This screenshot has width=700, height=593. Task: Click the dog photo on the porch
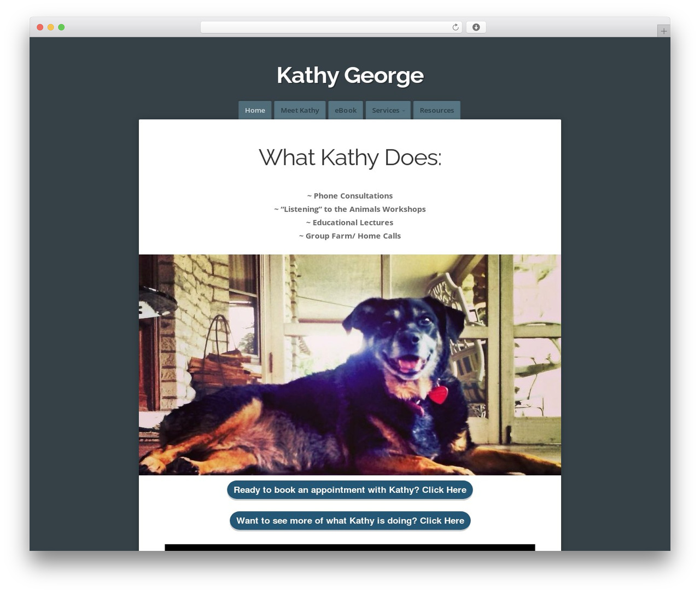click(x=350, y=365)
